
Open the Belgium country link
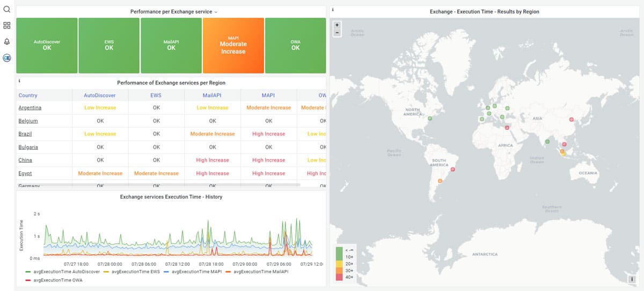[x=28, y=121]
